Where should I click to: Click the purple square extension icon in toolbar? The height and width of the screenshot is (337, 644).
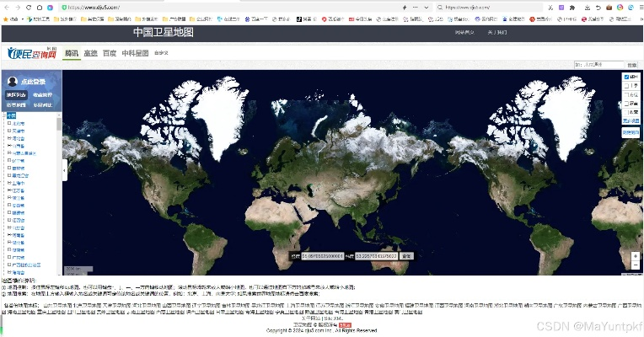[561, 8]
